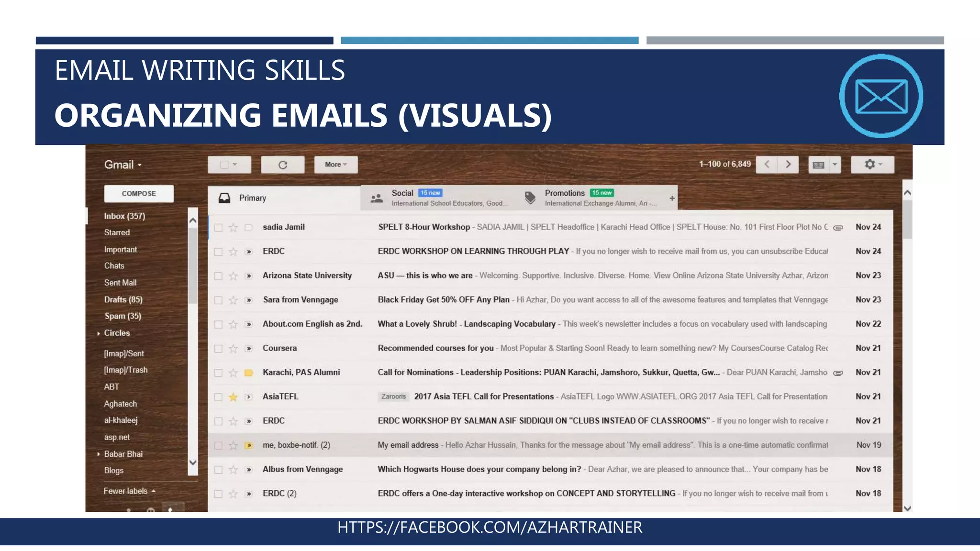Open Inbox (357) folder

pyautogui.click(x=124, y=216)
